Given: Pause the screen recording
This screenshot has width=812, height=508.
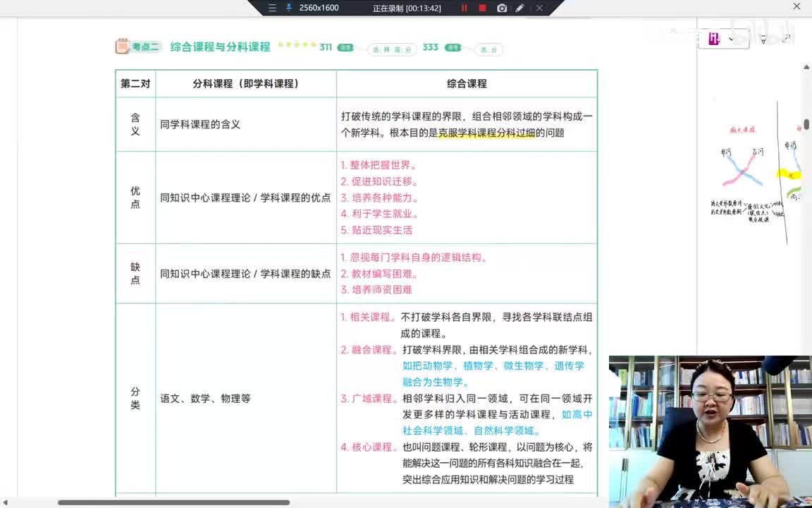Looking at the screenshot, I should 464,8.
